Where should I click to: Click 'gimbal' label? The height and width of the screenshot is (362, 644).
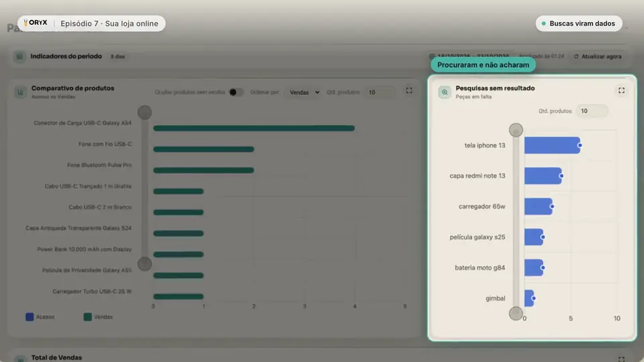(x=495, y=298)
